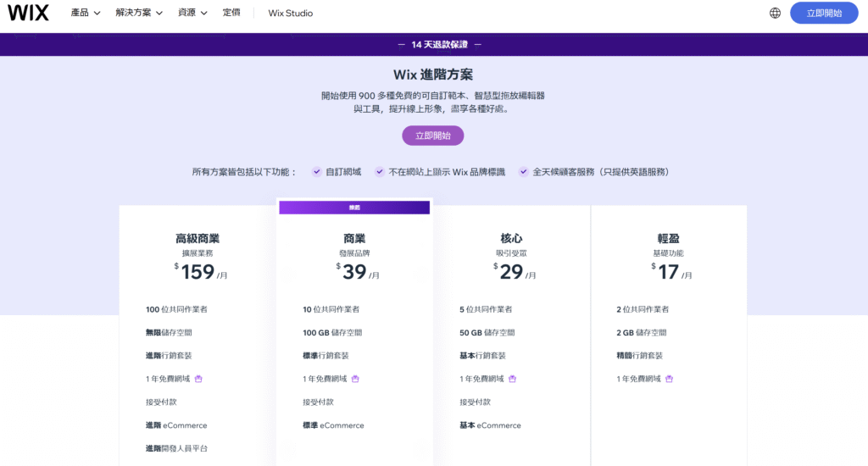868x466 pixels.
Task: Click 基本 eCommerce feature
Action: [x=491, y=425]
